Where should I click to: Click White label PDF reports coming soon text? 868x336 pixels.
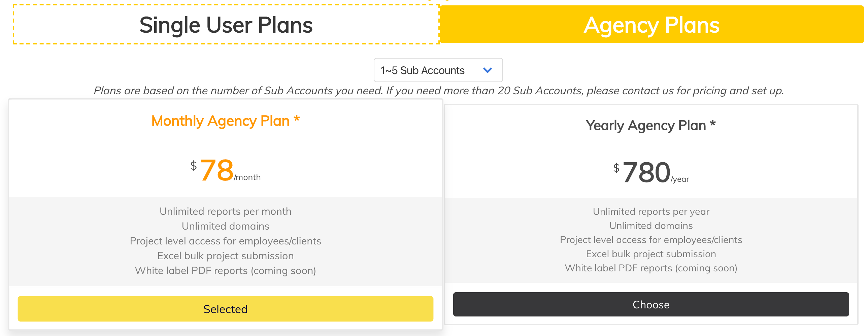225,270
